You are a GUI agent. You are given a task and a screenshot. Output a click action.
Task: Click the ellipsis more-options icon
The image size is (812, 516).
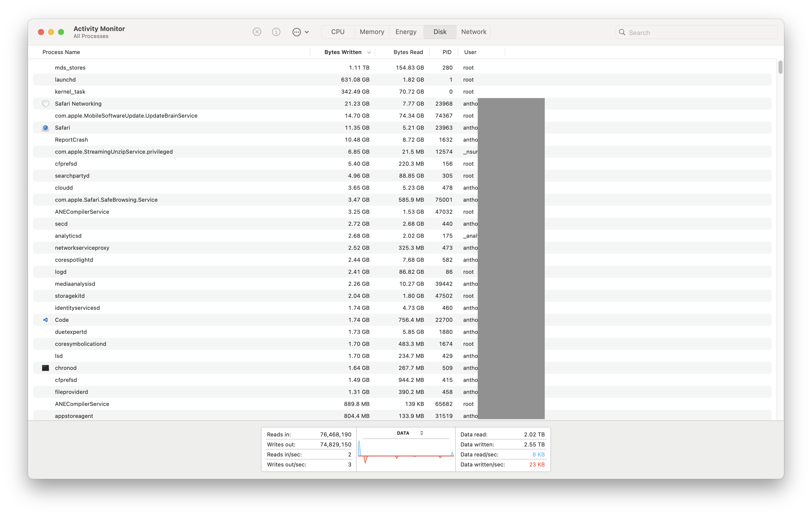[x=296, y=32]
